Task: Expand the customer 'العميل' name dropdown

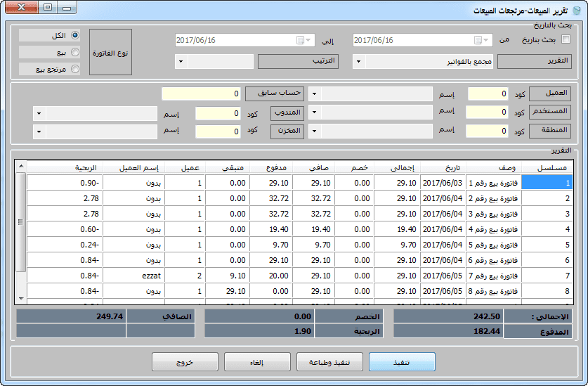Action: [313, 94]
